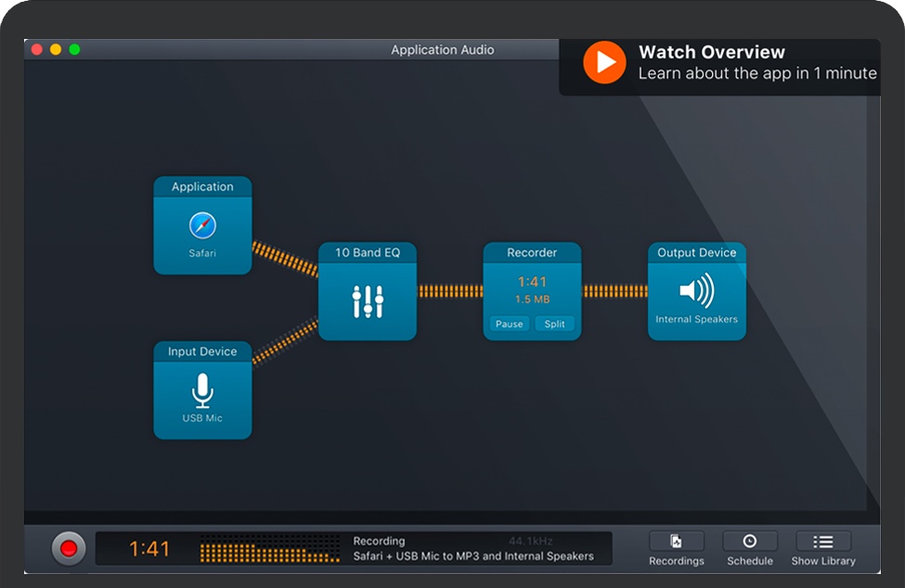Click the Recorder block title
Screen dimensions: 905x588
tap(532, 252)
